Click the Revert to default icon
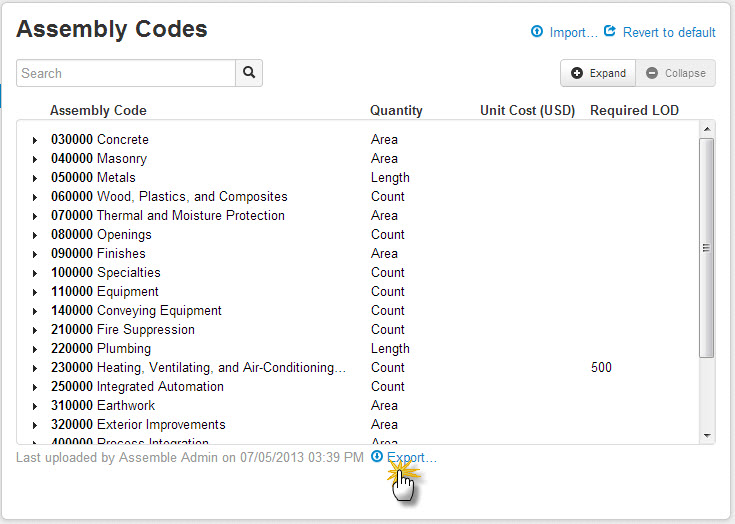The height and width of the screenshot is (524, 735). click(x=610, y=32)
